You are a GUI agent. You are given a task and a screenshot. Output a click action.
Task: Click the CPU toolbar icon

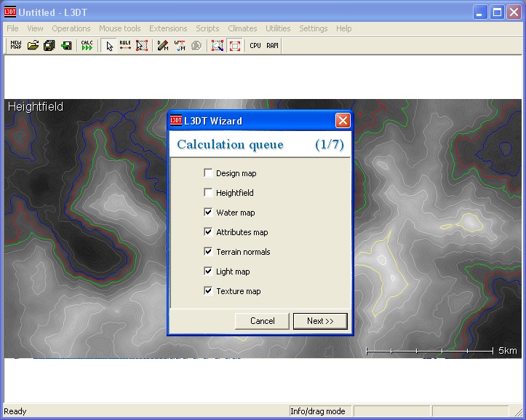pyautogui.click(x=255, y=45)
